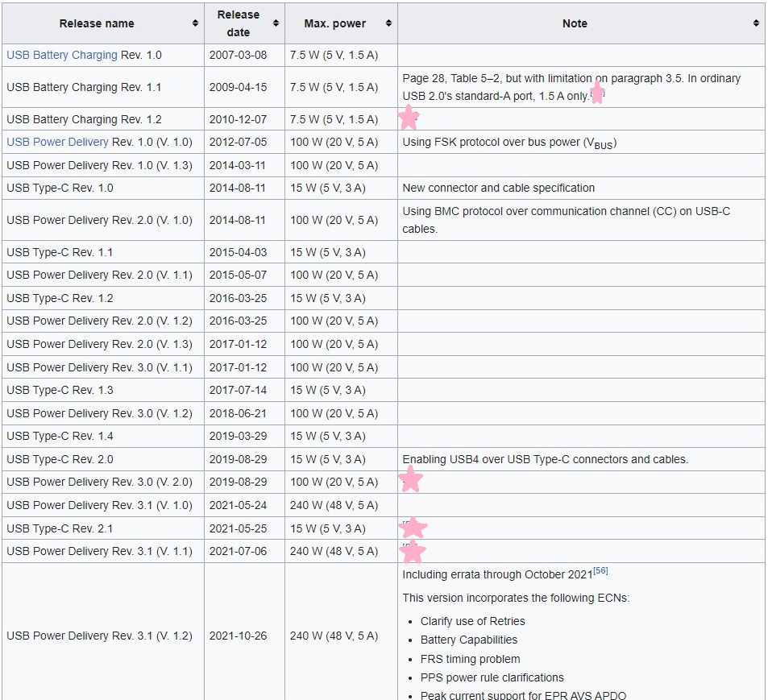This screenshot has height=700, width=768.
Task: Select the date 2021-05-25
Action: tap(238, 528)
